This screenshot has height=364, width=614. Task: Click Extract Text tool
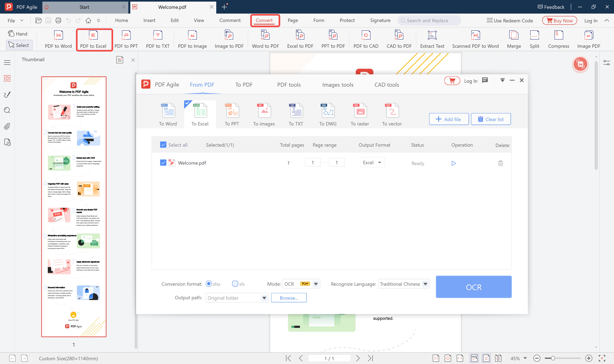(x=432, y=39)
